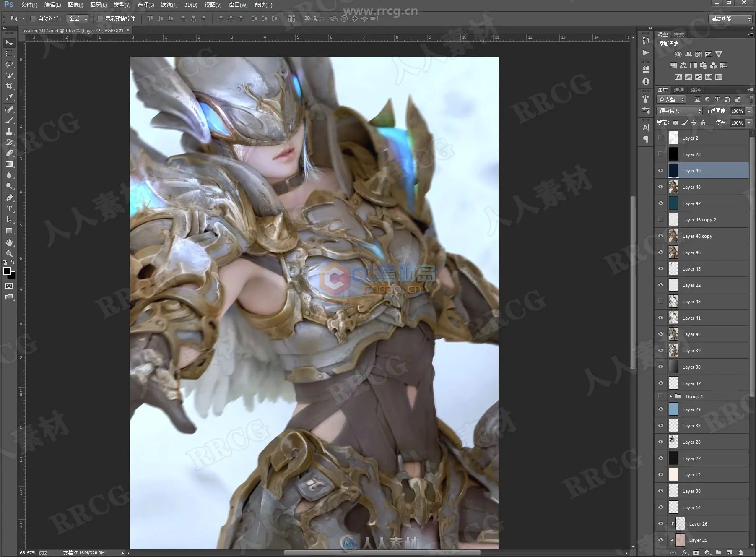Image resolution: width=756 pixels, height=557 pixels.
Task: Select the Blur tool
Action: point(9,175)
